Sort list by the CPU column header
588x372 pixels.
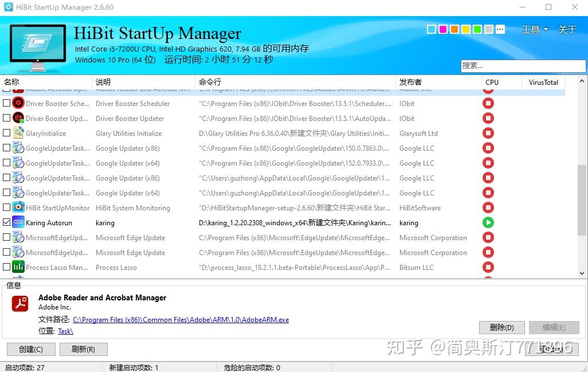click(x=501, y=82)
